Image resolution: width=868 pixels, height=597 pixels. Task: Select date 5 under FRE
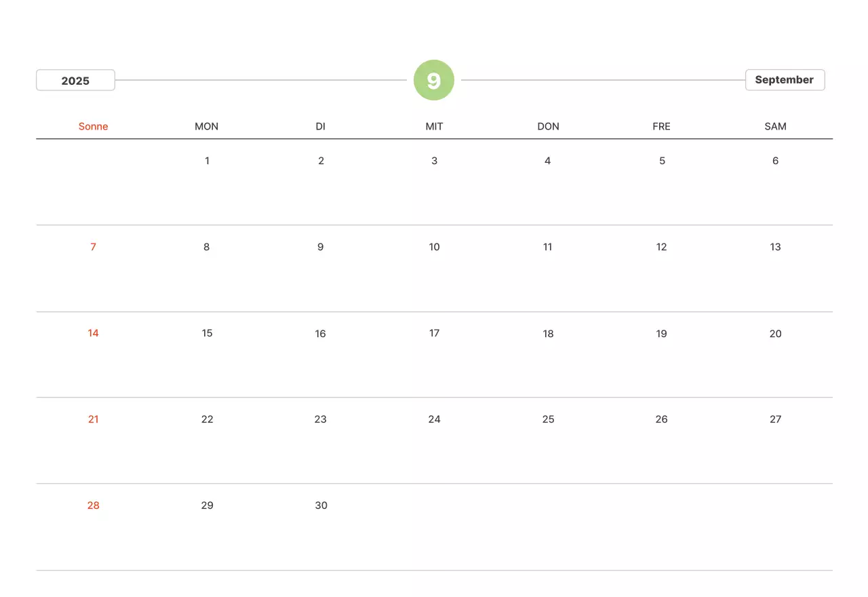pyautogui.click(x=662, y=161)
